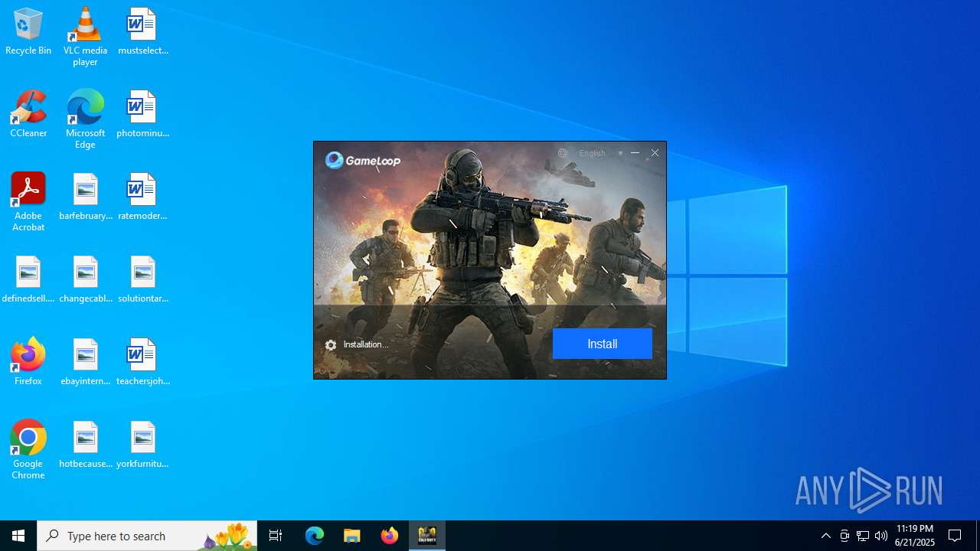Open File Explorer from taskbar
Screen dimensions: 980x551
[x=351, y=536]
